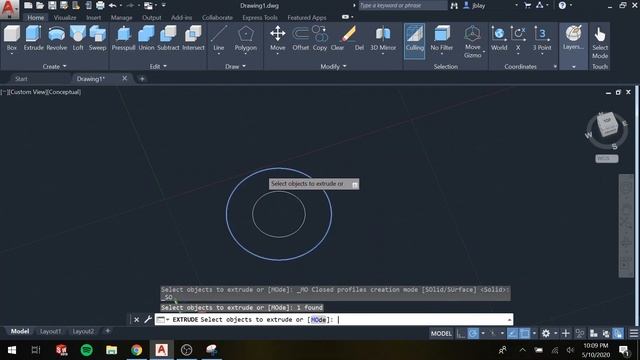Toggle MODEL space status button
This screenshot has width=640, height=360.
(441, 333)
